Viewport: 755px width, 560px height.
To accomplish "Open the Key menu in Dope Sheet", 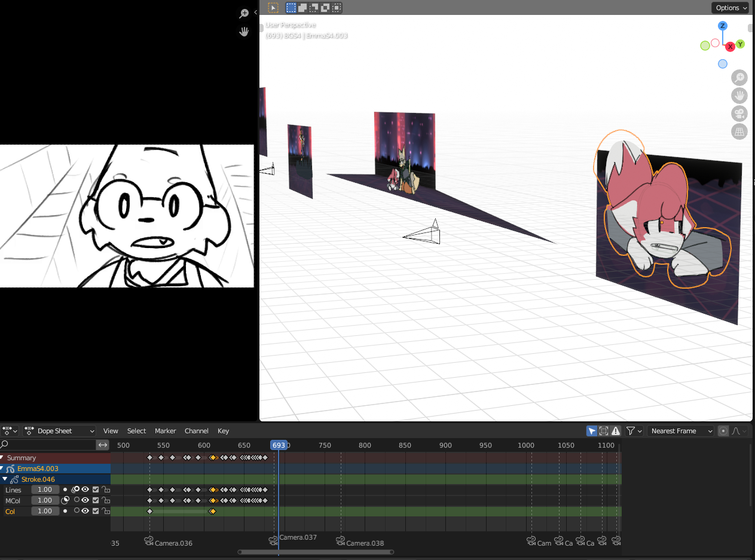I will 224,431.
